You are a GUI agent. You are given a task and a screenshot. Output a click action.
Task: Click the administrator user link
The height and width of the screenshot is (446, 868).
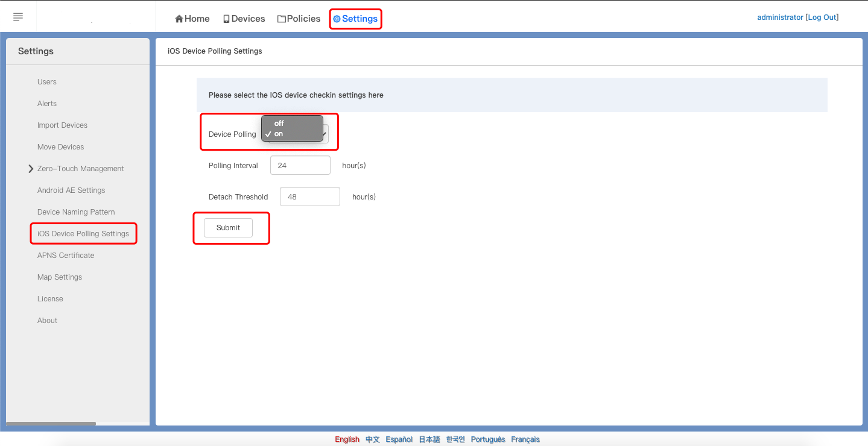(x=780, y=17)
